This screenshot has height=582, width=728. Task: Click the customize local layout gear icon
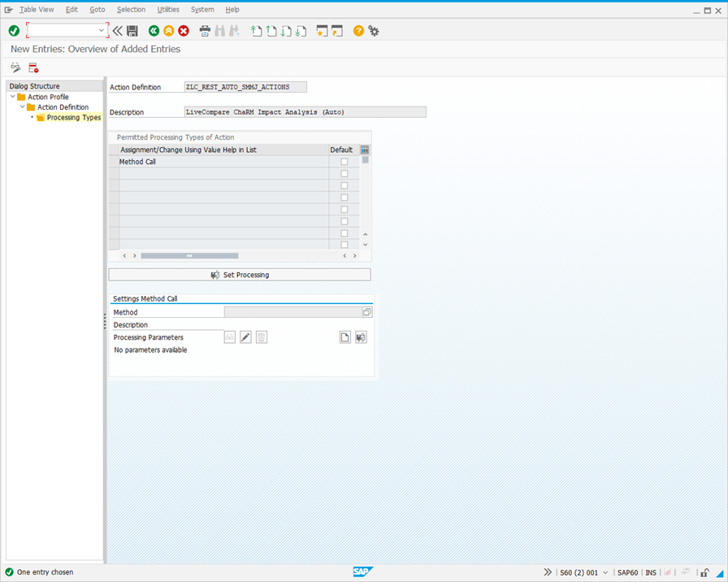click(x=374, y=30)
